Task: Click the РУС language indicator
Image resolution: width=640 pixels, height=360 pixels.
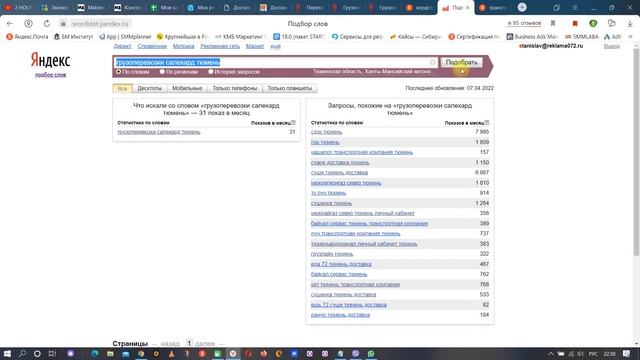Action: click(x=593, y=353)
